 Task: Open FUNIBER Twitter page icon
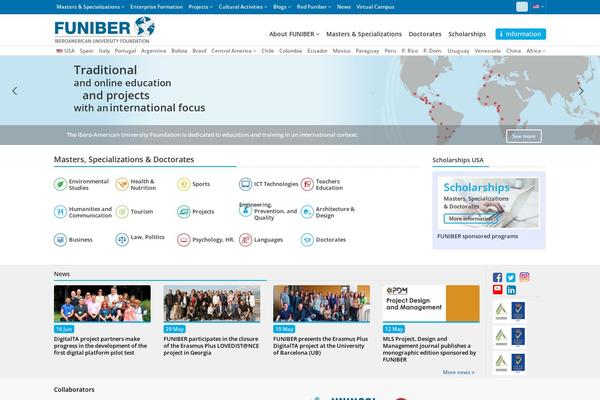(511, 277)
